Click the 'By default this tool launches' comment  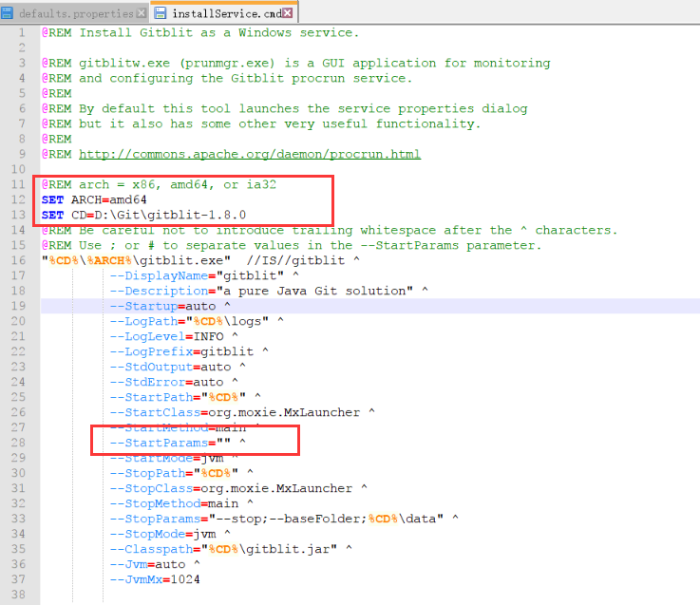pos(284,108)
